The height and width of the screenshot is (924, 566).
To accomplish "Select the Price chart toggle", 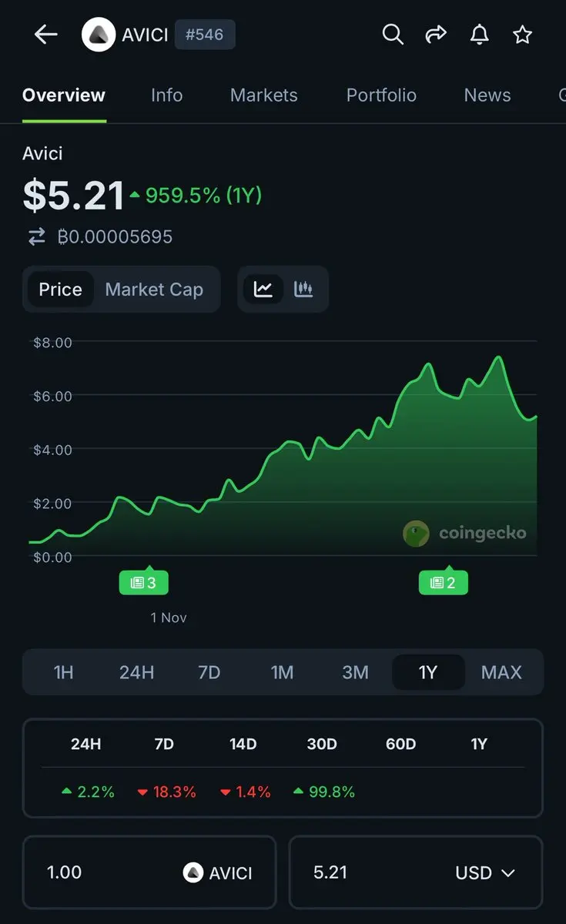I will [60, 290].
